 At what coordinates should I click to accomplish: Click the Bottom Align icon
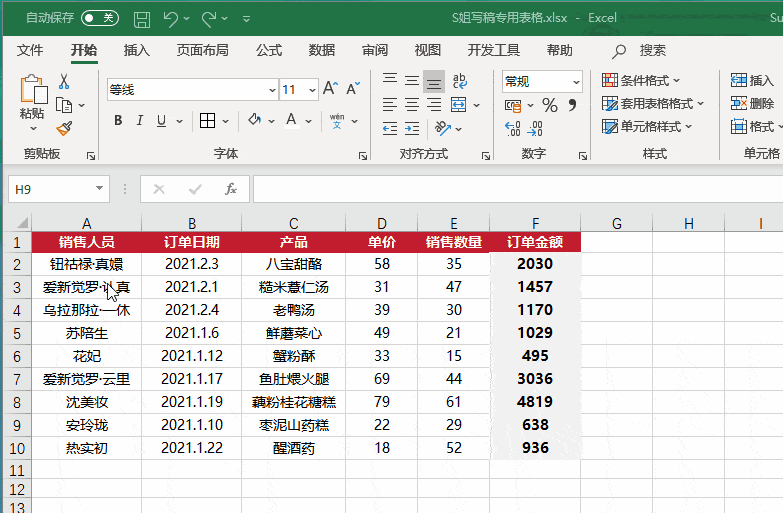tap(434, 81)
